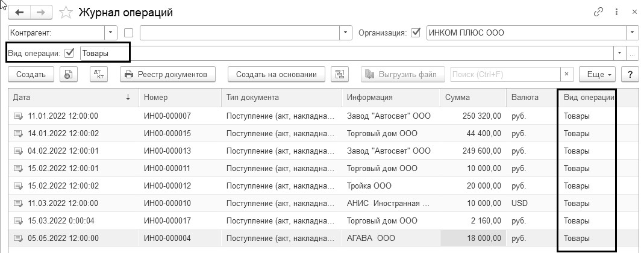Viewport: 644px width, 253px height.
Task: Open the help question mark button
Action: pos(630,74)
